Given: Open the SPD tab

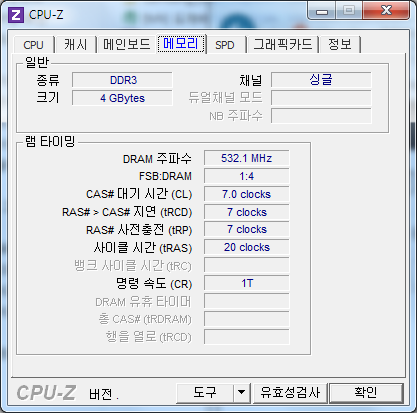Looking at the screenshot, I should point(225,45).
